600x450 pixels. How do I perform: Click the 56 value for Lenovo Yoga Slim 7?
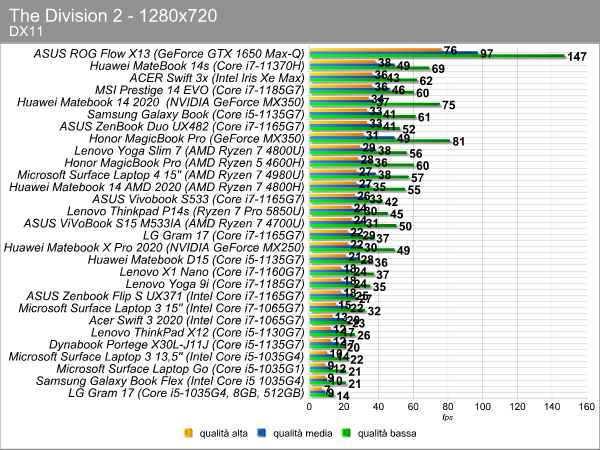coord(416,154)
